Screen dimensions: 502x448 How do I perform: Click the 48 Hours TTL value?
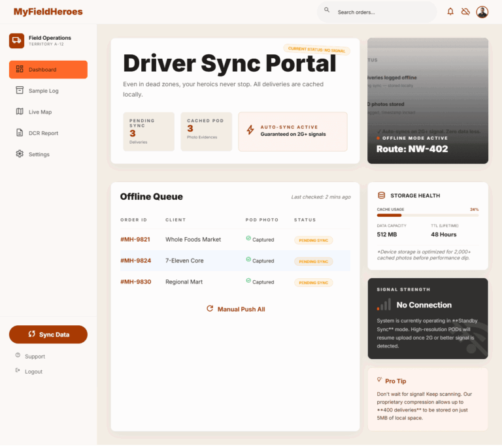point(444,234)
